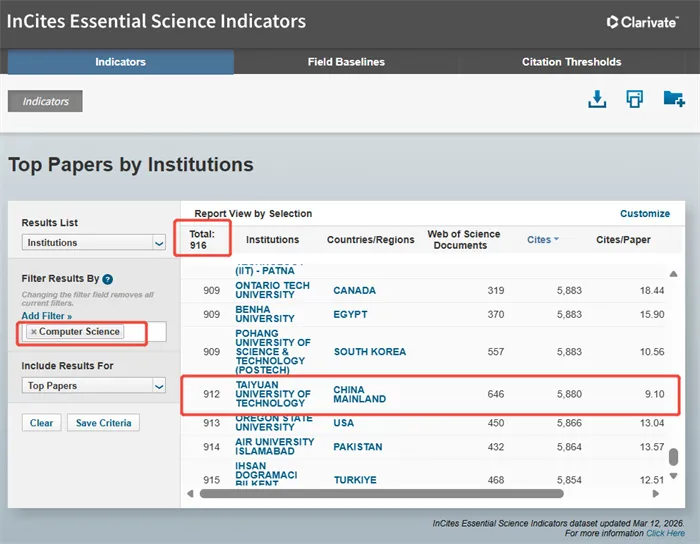Open the Institutions results list dropdown
This screenshot has width=700, height=544.
(158, 243)
